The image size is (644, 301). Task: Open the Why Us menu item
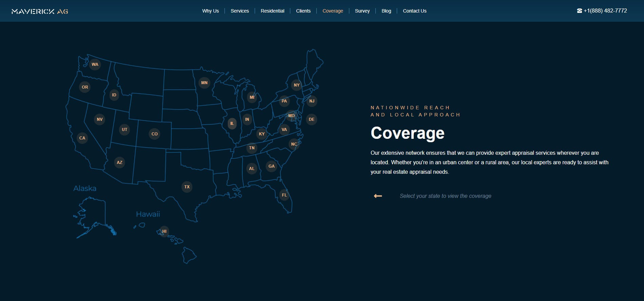[x=210, y=11]
